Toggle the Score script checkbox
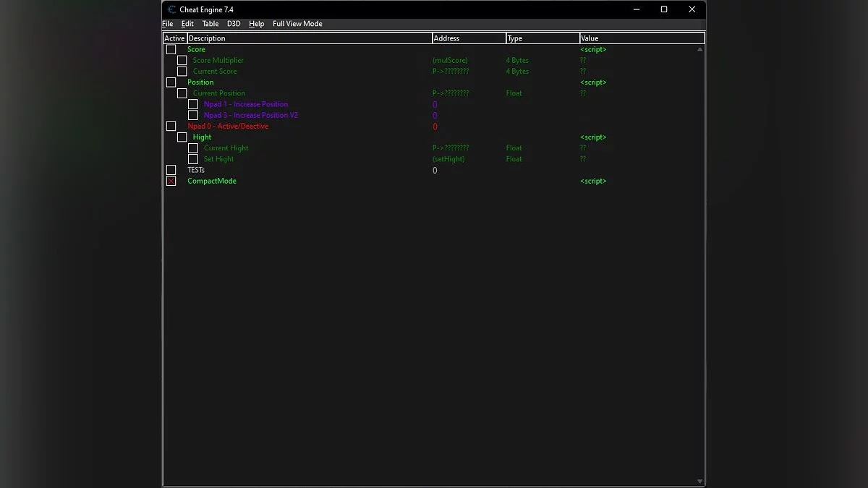 (171, 49)
